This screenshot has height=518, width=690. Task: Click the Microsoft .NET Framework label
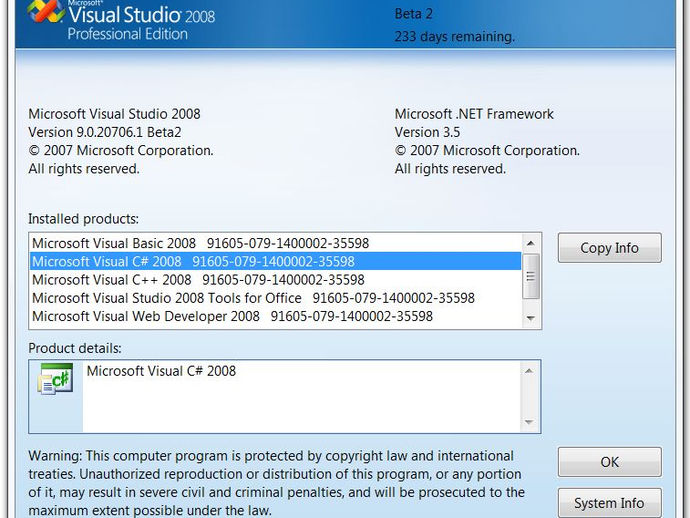tap(474, 114)
